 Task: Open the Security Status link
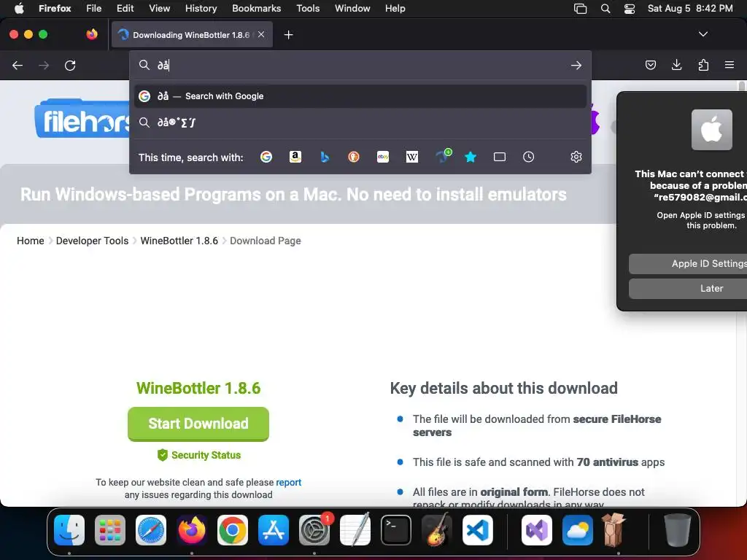pyautogui.click(x=198, y=455)
